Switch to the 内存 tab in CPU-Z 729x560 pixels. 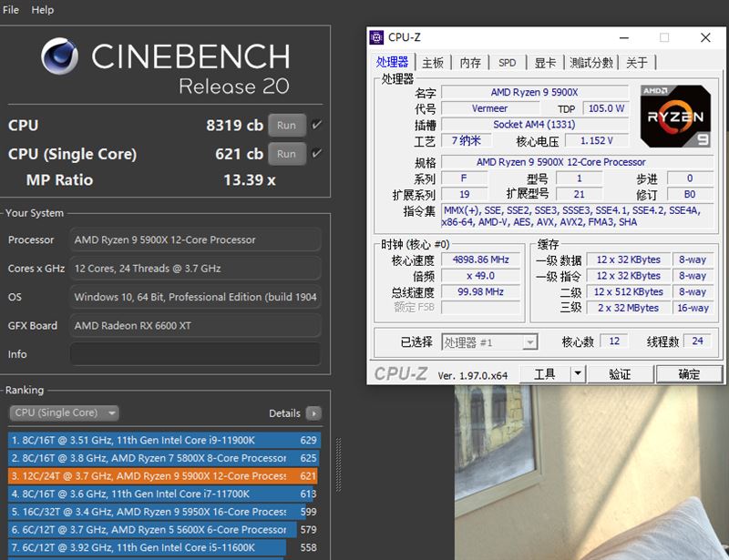click(470, 62)
